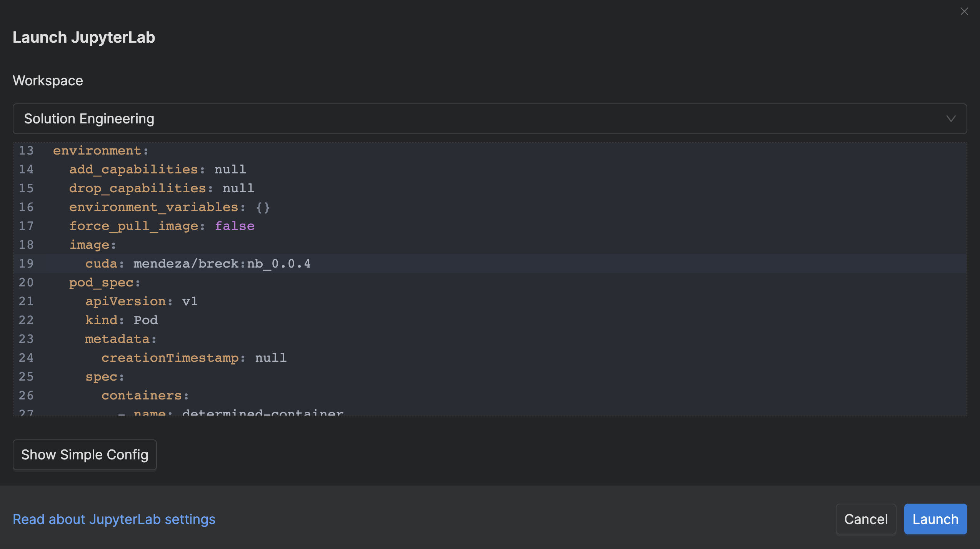Click apiVersion v1 value
Screen dimensions: 980x549
[190, 301]
